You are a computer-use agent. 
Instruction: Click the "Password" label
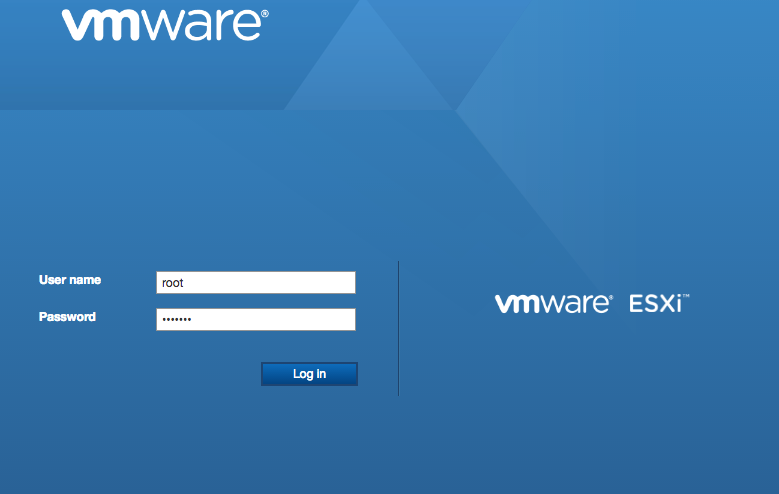coord(67,317)
